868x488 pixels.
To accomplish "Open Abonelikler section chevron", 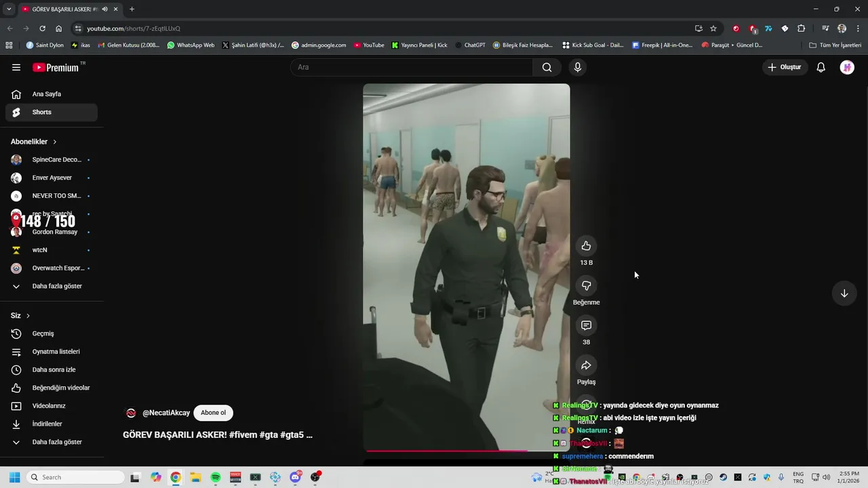I will point(54,142).
